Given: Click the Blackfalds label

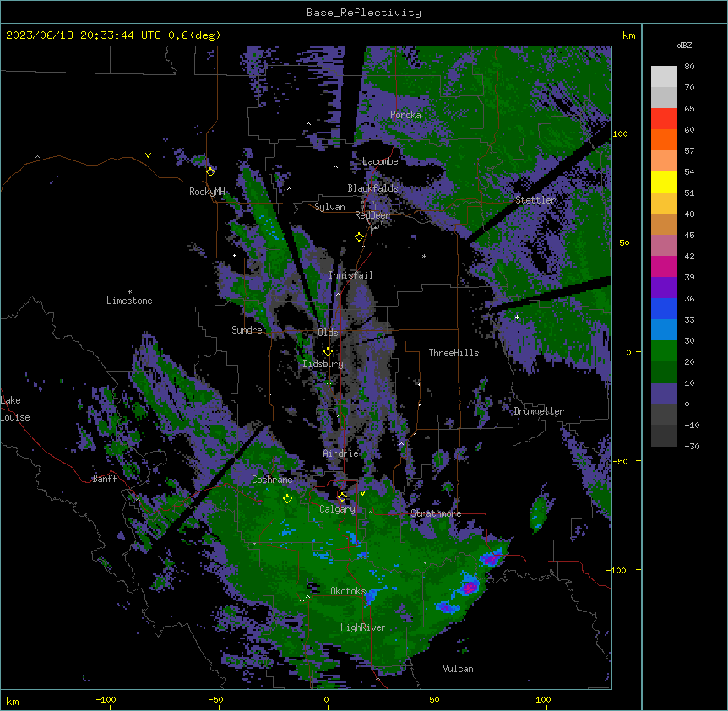Looking at the screenshot, I should coord(372,188).
